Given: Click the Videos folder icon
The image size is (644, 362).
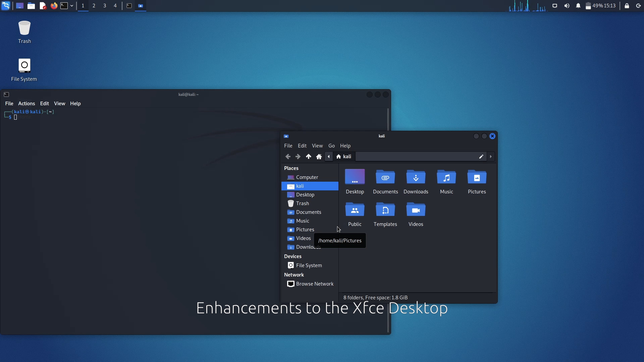Looking at the screenshot, I should 416,209.
